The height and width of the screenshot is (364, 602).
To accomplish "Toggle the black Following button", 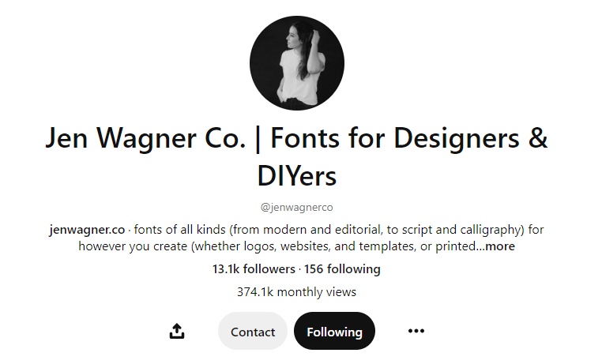I will [x=334, y=331].
